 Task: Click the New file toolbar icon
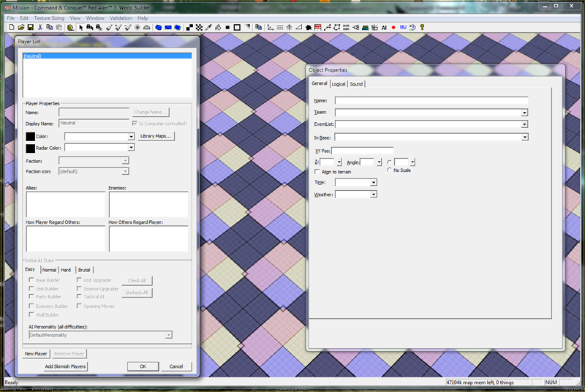point(12,27)
